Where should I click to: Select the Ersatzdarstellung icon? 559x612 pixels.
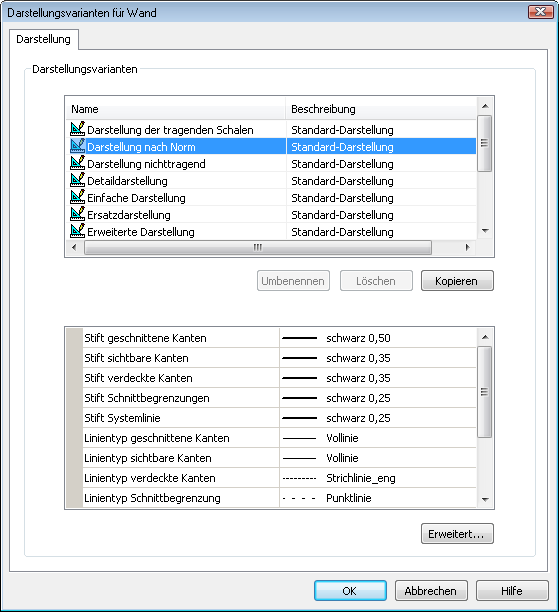pyautogui.click(x=77, y=214)
